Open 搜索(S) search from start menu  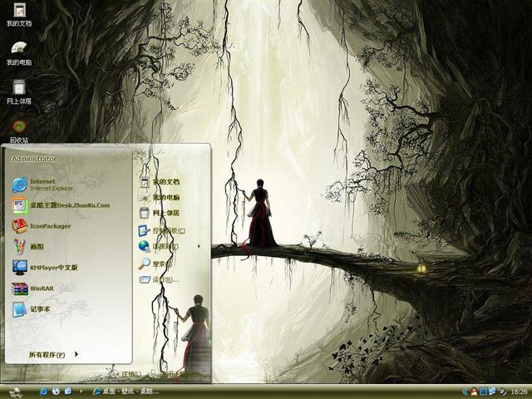click(x=155, y=264)
